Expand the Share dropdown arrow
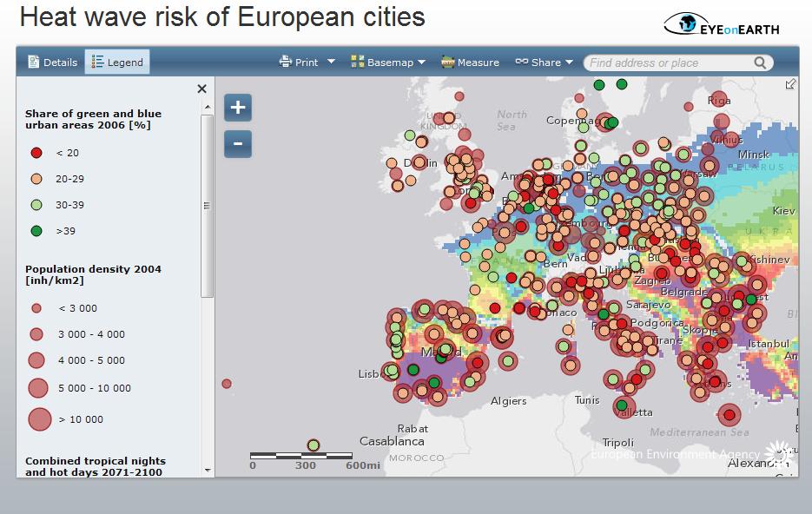812x514 pixels. (x=570, y=62)
